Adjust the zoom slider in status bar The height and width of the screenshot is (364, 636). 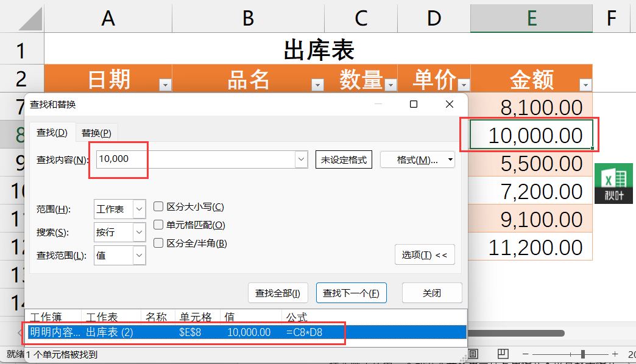[x=583, y=353]
